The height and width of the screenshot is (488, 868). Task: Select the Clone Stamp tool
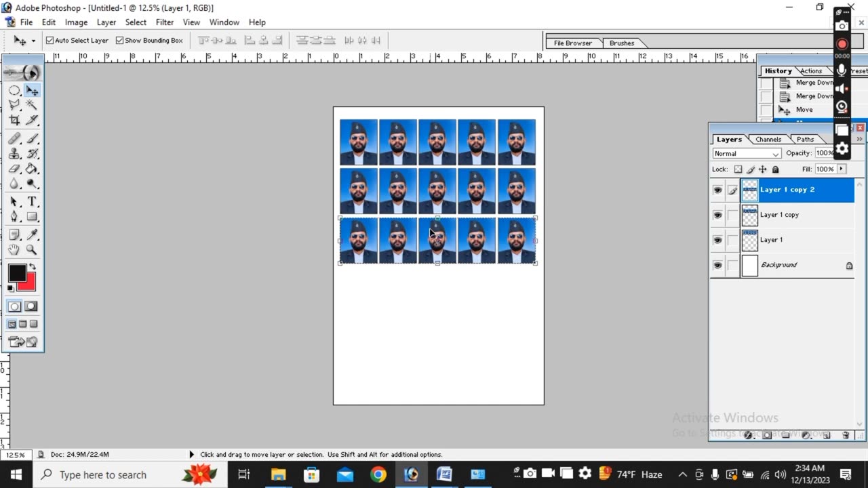(14, 154)
